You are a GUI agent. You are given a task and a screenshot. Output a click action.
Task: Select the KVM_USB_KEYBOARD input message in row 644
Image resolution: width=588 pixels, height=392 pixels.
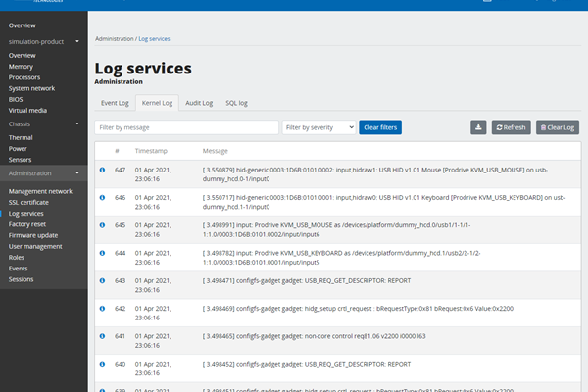[x=341, y=258]
